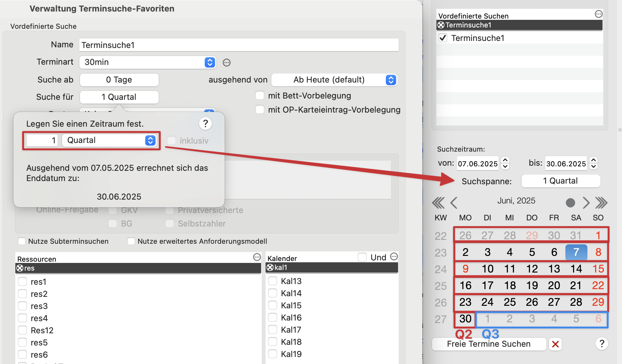Click Freie Termine Suchen button
622x364 pixels.
coord(489,344)
